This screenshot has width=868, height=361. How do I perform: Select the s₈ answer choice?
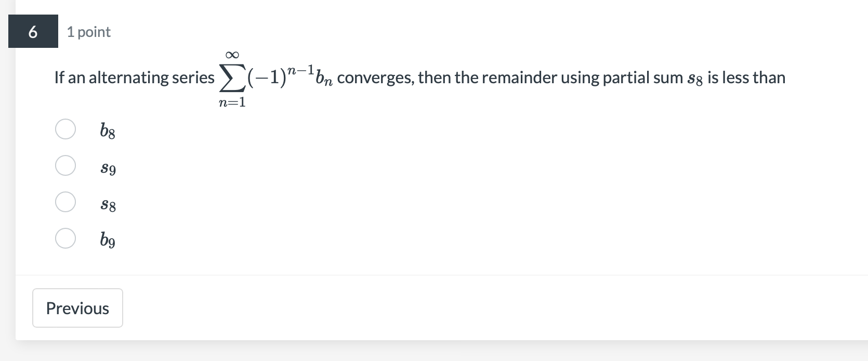pyautogui.click(x=65, y=202)
